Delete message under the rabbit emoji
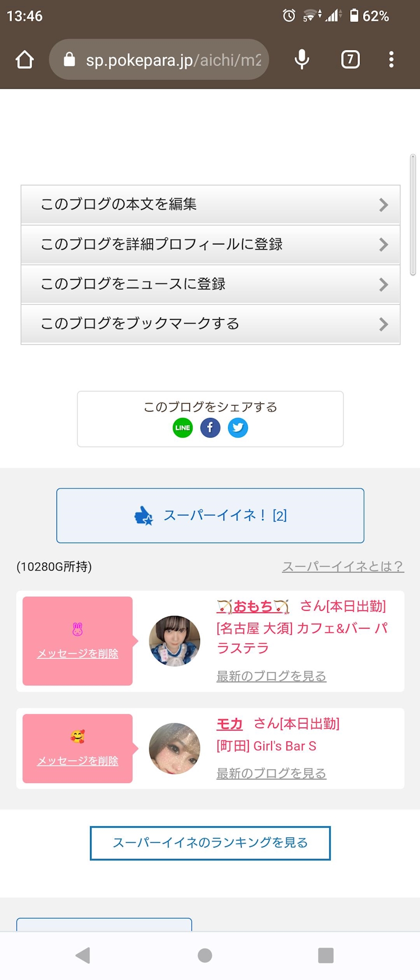Viewport: 420px width, 980px height. click(x=77, y=653)
